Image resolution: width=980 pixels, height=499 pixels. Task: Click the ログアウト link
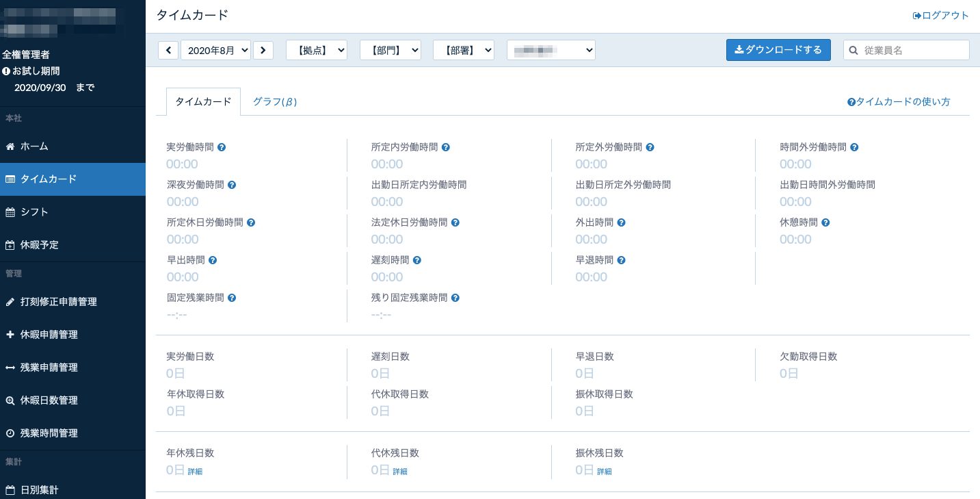[941, 15]
